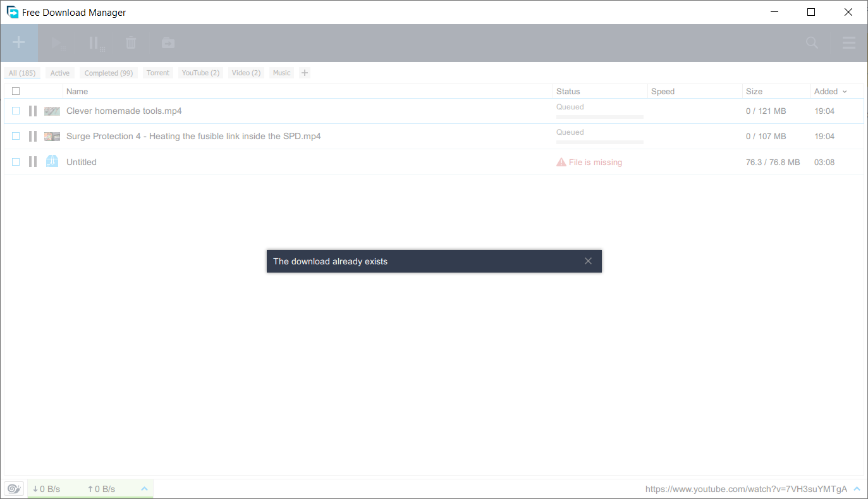Click the download speed 0 B/s indicator
This screenshot has height=499, width=868.
[x=46, y=489]
